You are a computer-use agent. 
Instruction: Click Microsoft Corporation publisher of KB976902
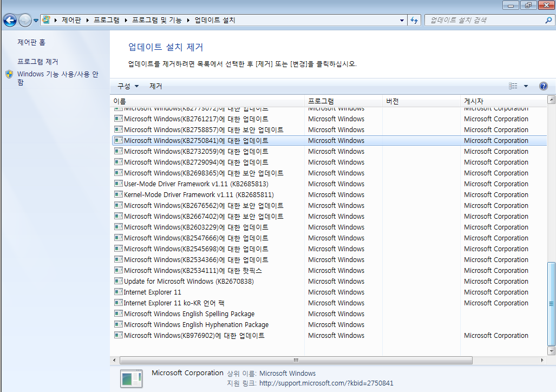496,335
